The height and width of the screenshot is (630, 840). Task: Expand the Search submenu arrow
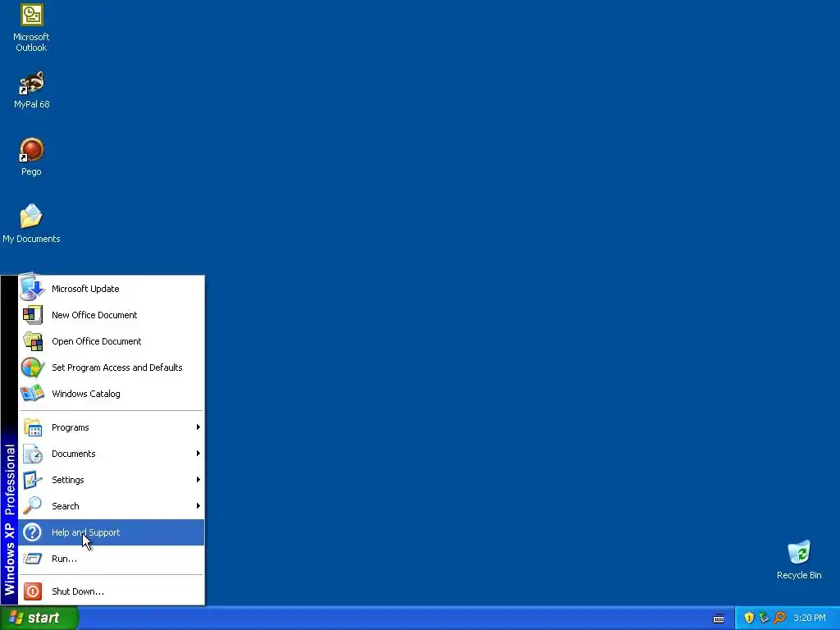[199, 505]
